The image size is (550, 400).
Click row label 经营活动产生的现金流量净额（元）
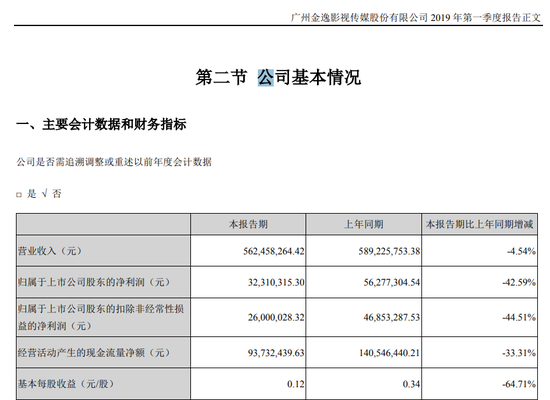[94, 352]
